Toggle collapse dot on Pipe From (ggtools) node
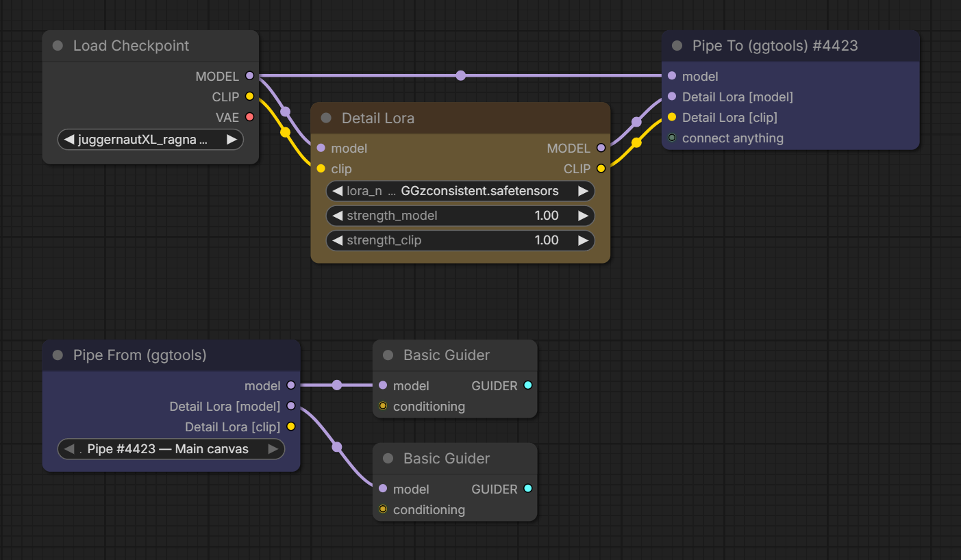The height and width of the screenshot is (560, 961). coord(58,355)
